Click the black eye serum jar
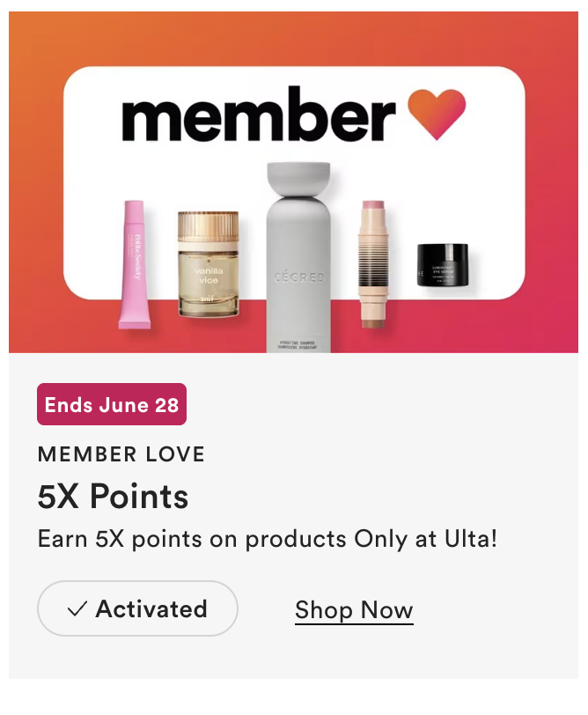Viewport: 588px width, 715px height. (x=443, y=265)
